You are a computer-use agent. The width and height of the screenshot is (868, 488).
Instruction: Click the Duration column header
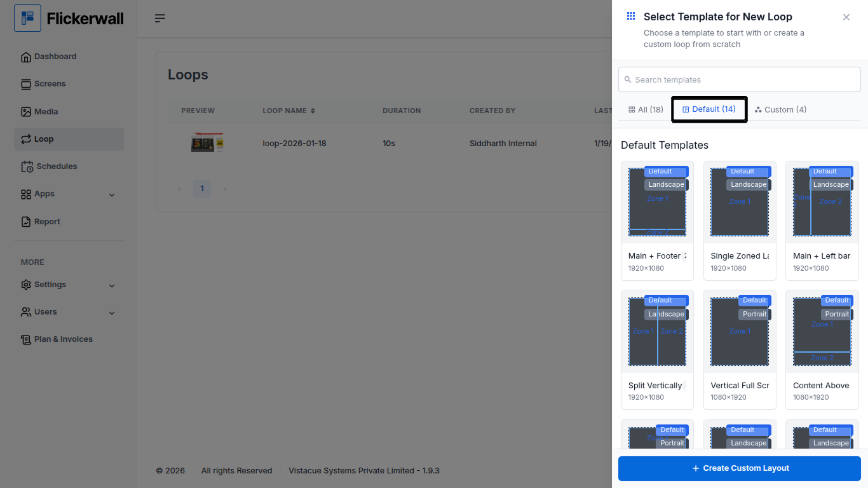pos(402,111)
